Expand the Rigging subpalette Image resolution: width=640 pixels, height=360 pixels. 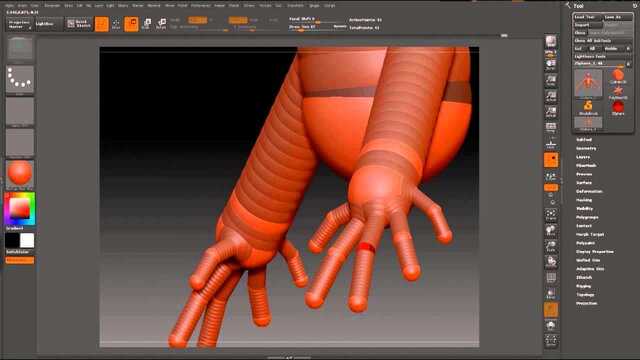[x=583, y=286]
